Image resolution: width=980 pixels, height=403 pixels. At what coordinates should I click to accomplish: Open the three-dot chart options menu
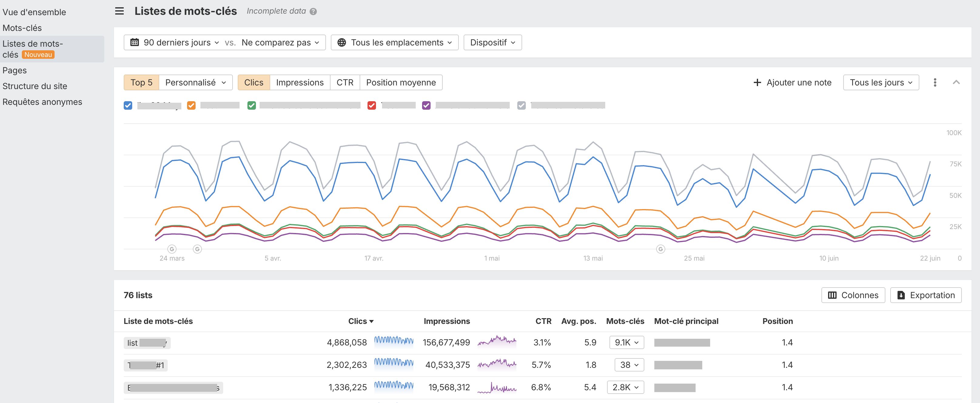(x=935, y=82)
